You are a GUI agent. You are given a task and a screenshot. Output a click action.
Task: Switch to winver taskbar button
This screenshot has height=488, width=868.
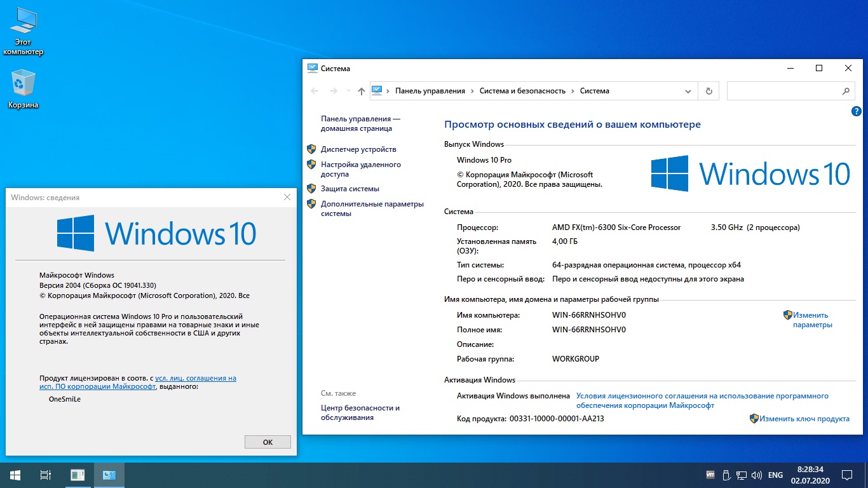[78, 475]
